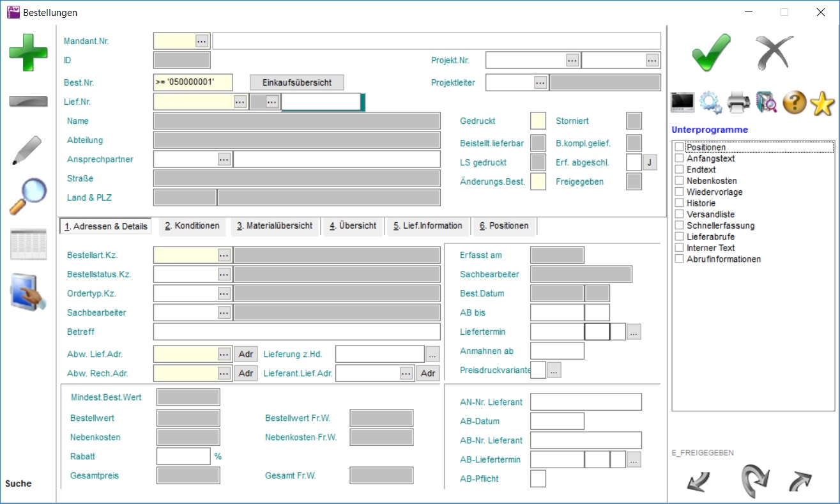
Task: Click the printer icon
Action: point(738,102)
